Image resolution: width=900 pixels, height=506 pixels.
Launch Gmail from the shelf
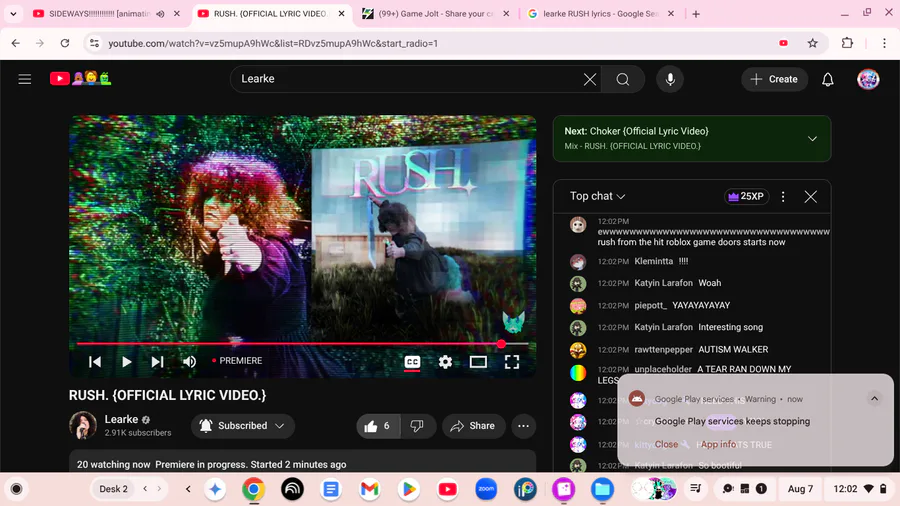click(x=370, y=489)
